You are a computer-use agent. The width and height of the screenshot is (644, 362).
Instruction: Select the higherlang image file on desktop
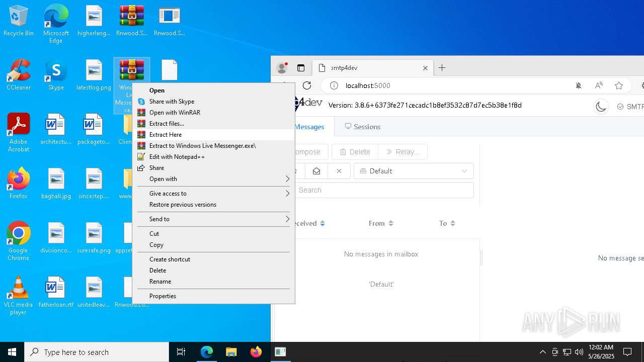[x=94, y=21]
